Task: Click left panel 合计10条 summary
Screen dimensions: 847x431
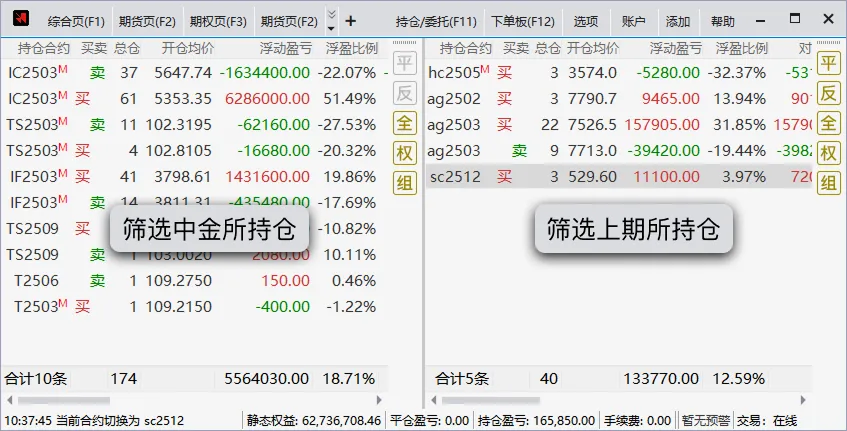Action: tap(36, 379)
